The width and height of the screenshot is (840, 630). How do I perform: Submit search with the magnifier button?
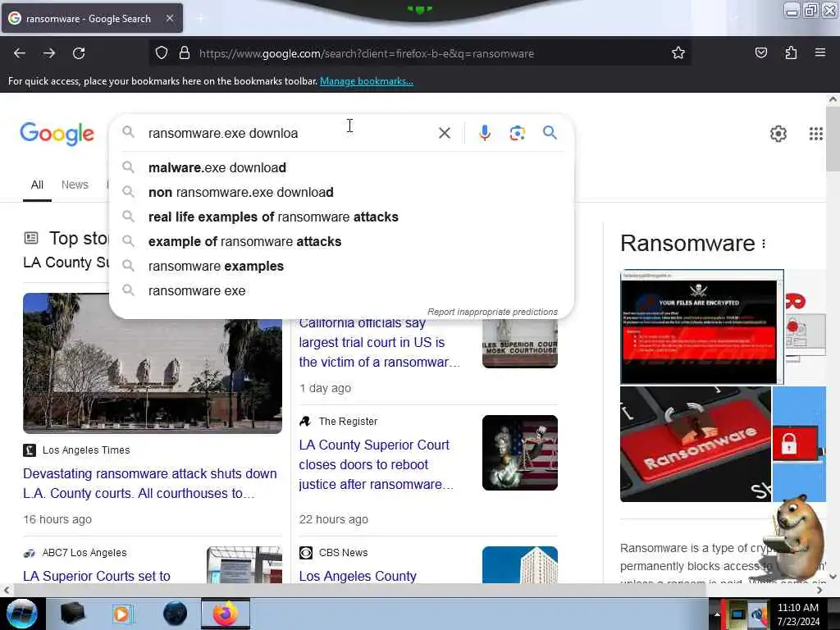pyautogui.click(x=550, y=132)
